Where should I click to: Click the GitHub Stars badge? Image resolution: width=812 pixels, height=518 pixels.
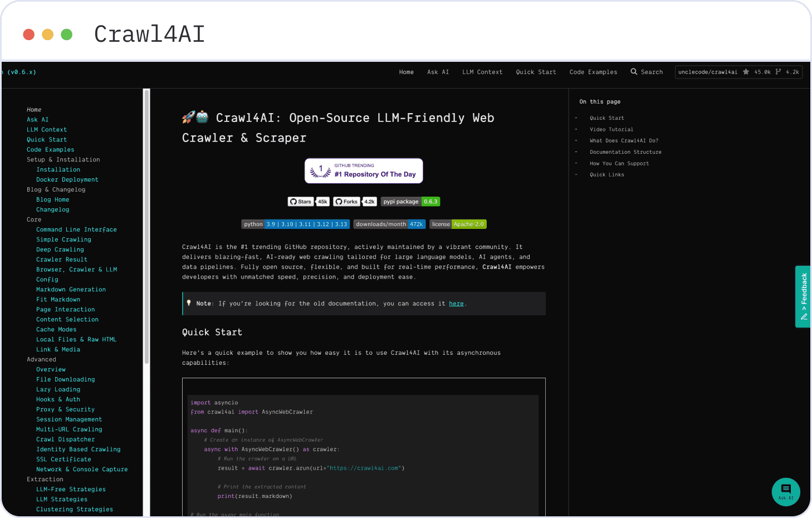pyautogui.click(x=309, y=202)
